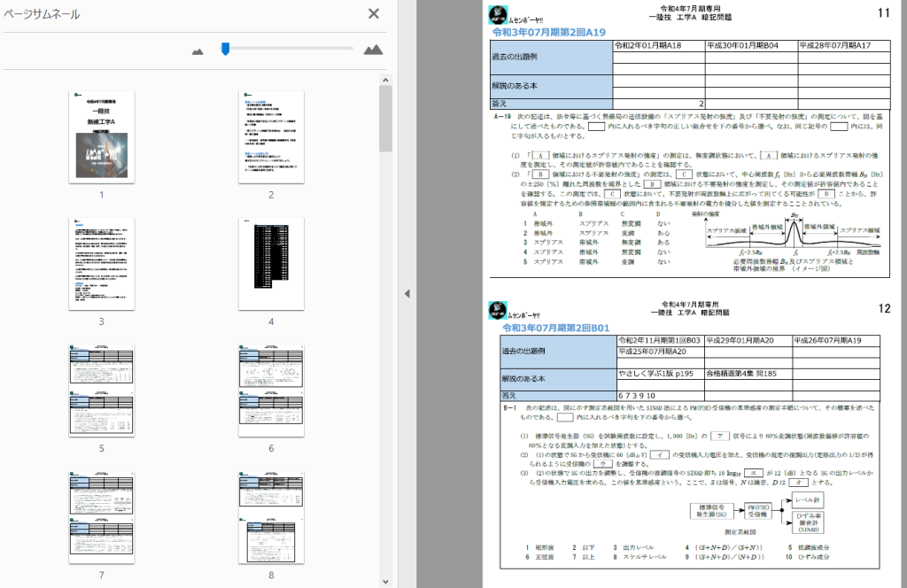Open page 5 thumbnail
Viewport: 907px width, 588px height.
[x=102, y=391]
